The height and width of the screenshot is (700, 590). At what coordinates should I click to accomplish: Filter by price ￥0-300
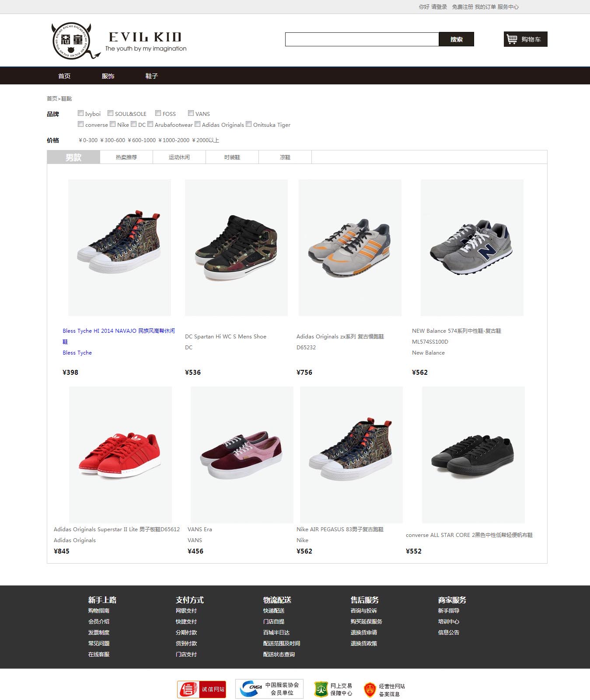(88, 140)
